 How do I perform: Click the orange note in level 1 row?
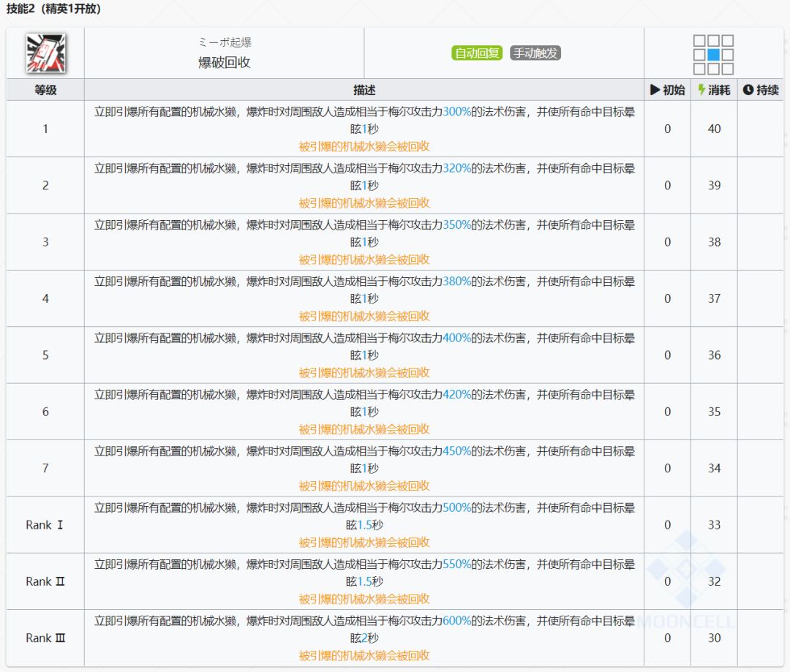(364, 146)
